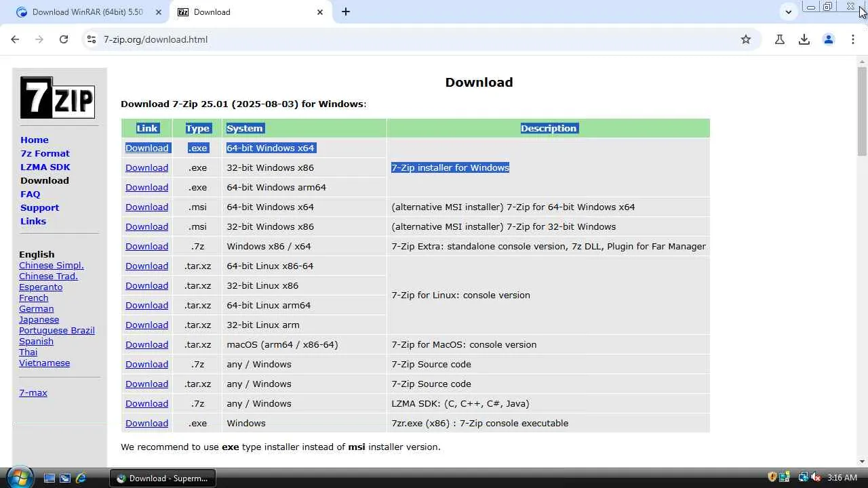Switch language to Vietnamese
This screenshot has height=488, width=868.
(44, 363)
